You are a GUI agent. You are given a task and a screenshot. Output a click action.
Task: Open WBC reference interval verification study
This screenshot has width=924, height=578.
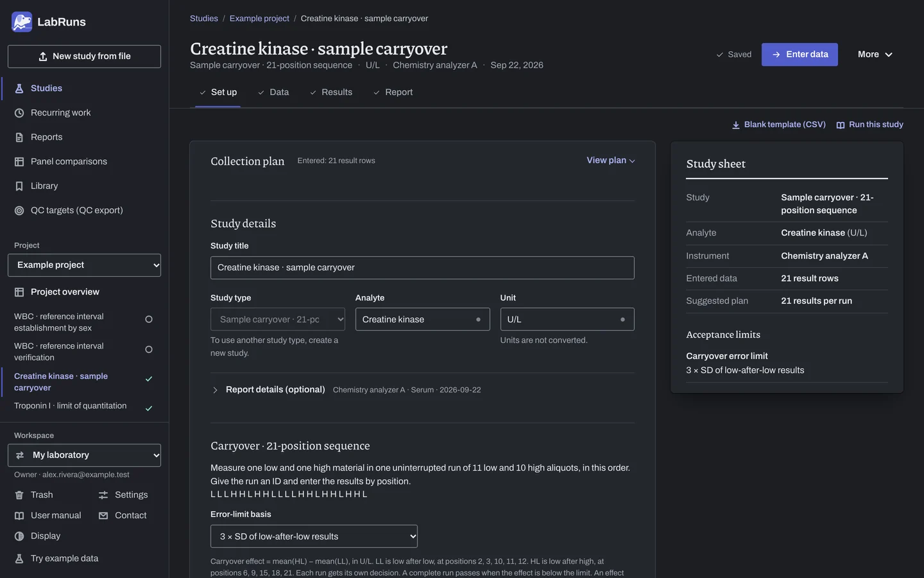[x=84, y=352]
